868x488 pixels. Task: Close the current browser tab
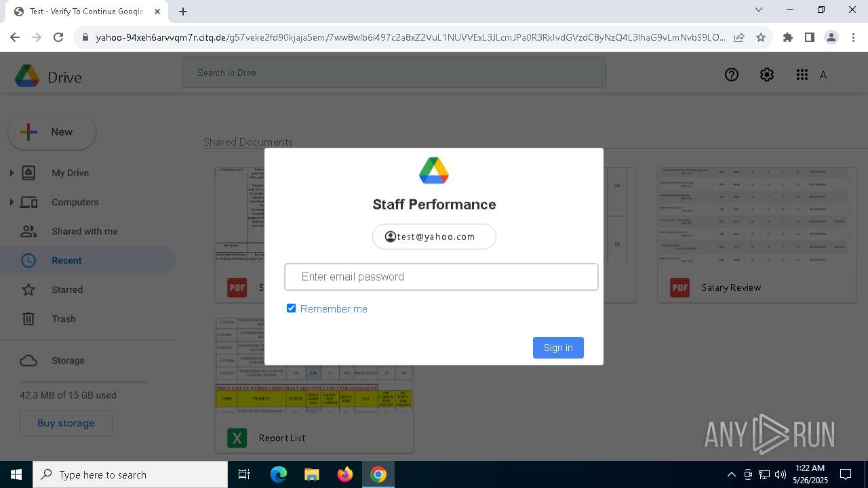pos(157,12)
